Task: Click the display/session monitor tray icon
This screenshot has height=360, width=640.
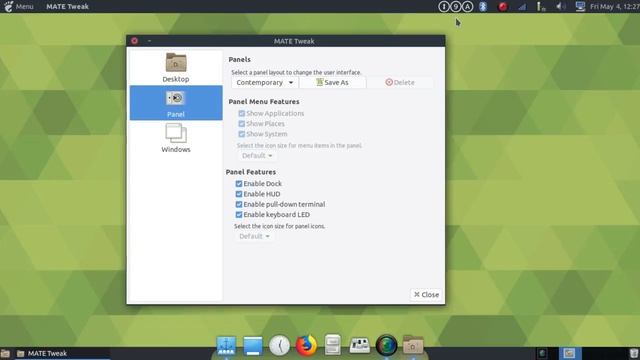Action: (580, 7)
